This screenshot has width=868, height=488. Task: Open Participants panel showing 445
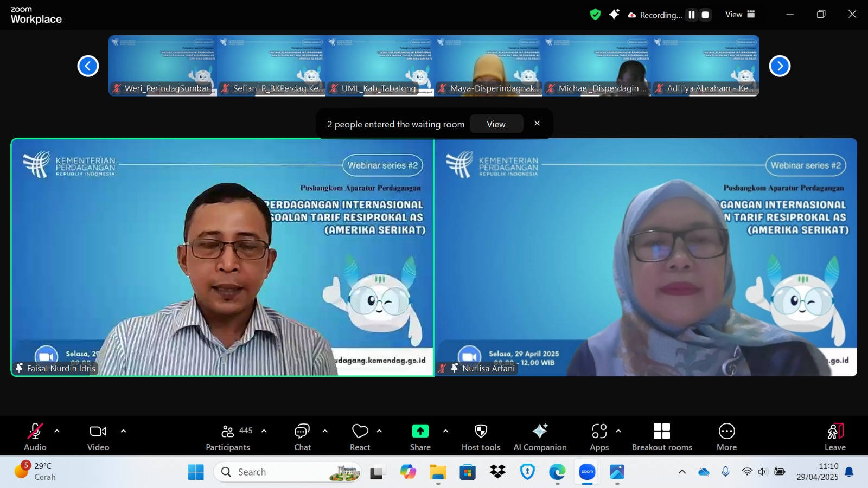[228, 436]
